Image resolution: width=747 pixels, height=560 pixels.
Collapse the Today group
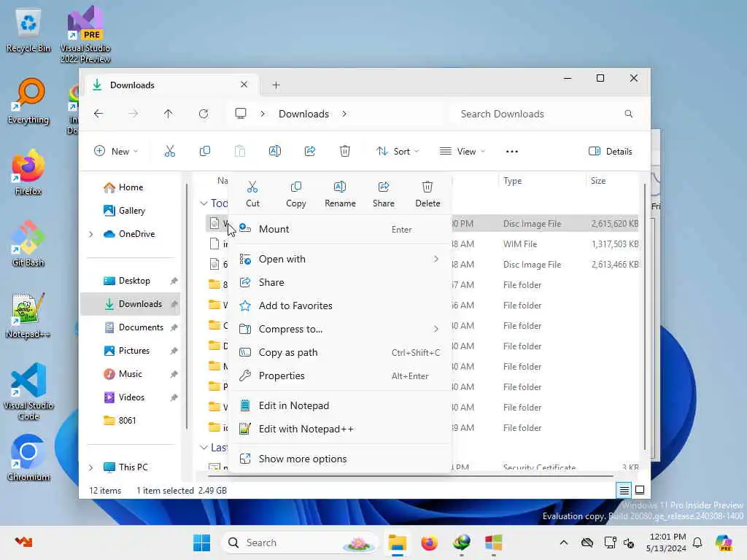[204, 203]
